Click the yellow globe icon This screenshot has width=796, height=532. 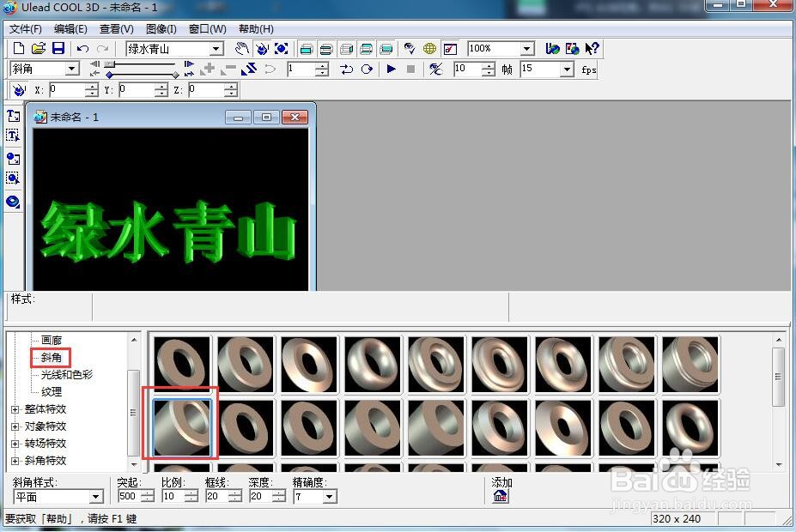[x=429, y=49]
